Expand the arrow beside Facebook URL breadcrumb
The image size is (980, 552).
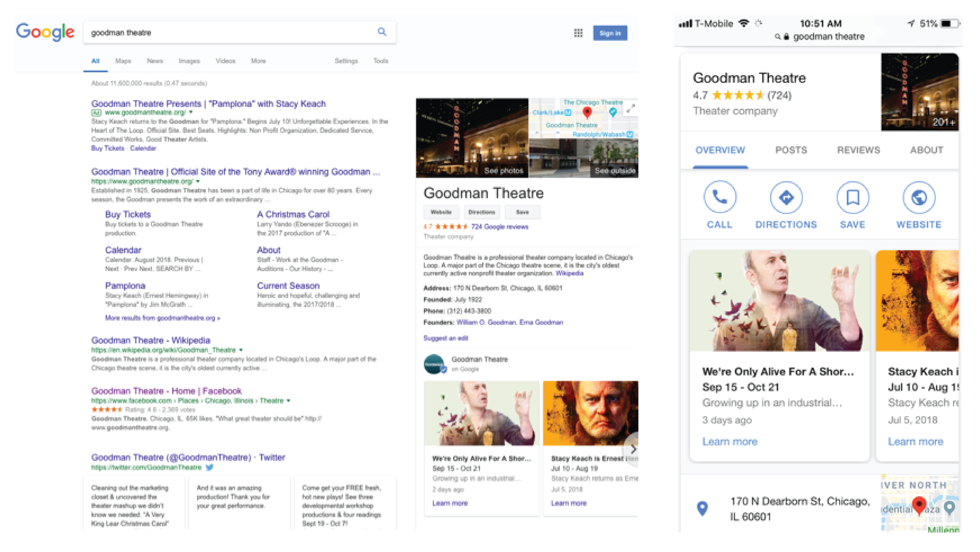[x=288, y=401]
